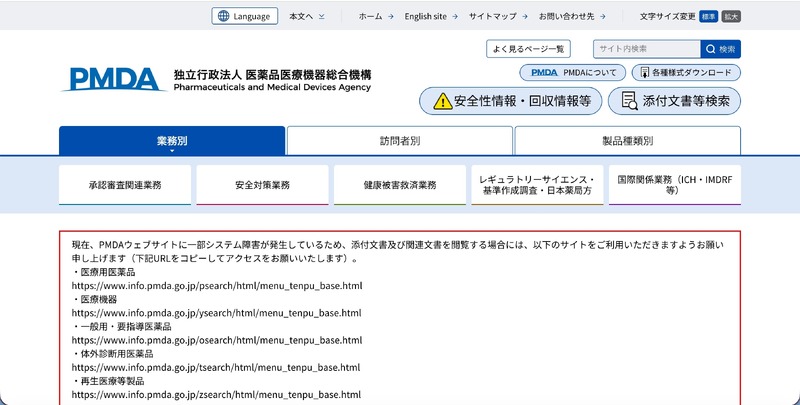
Task: Click the ・体外診断用医薬品 text
Action: 112,353
